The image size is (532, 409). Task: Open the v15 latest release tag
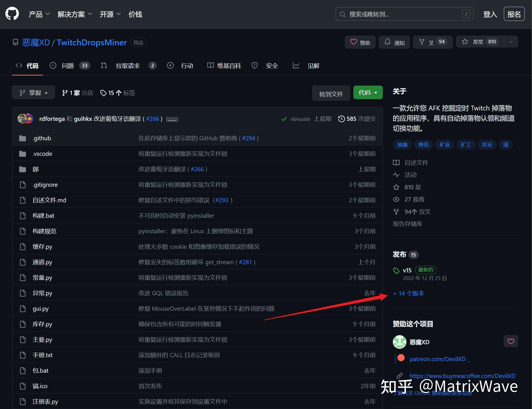tap(407, 270)
